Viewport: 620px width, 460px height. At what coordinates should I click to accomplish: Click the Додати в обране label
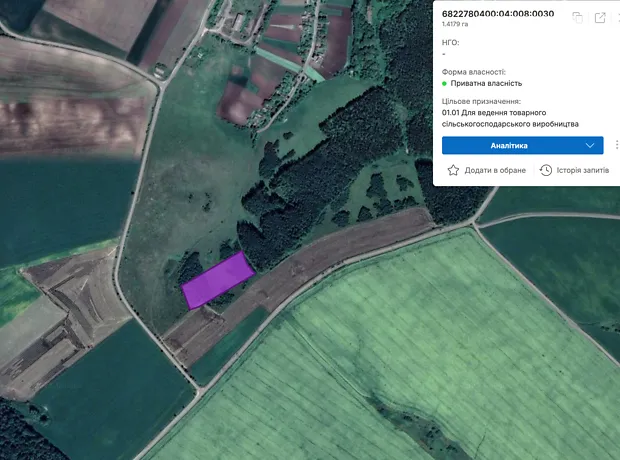[495, 171]
